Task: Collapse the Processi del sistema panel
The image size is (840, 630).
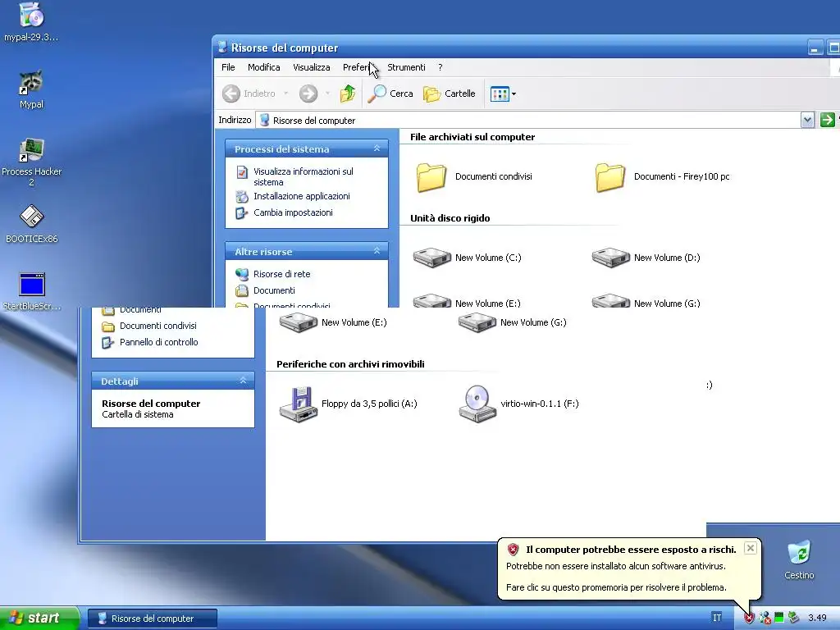Action: coord(377,148)
